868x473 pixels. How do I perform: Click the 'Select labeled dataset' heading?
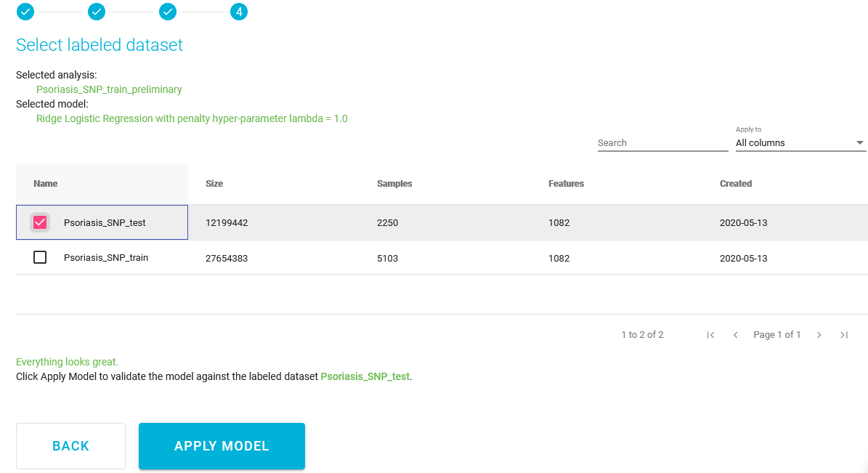coord(99,45)
